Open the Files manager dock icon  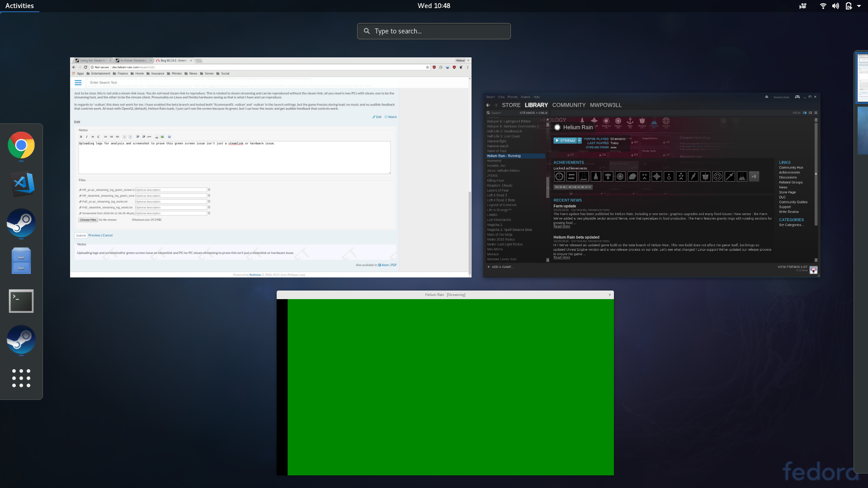point(21,261)
